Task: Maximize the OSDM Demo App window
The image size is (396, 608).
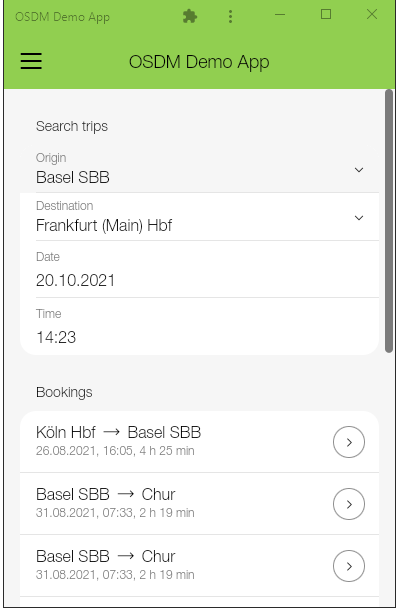Action: [326, 14]
